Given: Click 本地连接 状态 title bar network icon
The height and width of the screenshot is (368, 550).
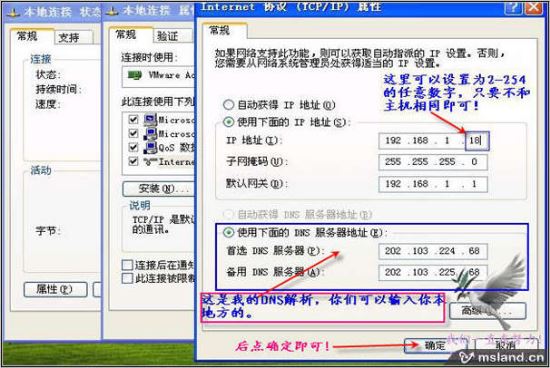Looking at the screenshot, I should (x=14, y=13).
